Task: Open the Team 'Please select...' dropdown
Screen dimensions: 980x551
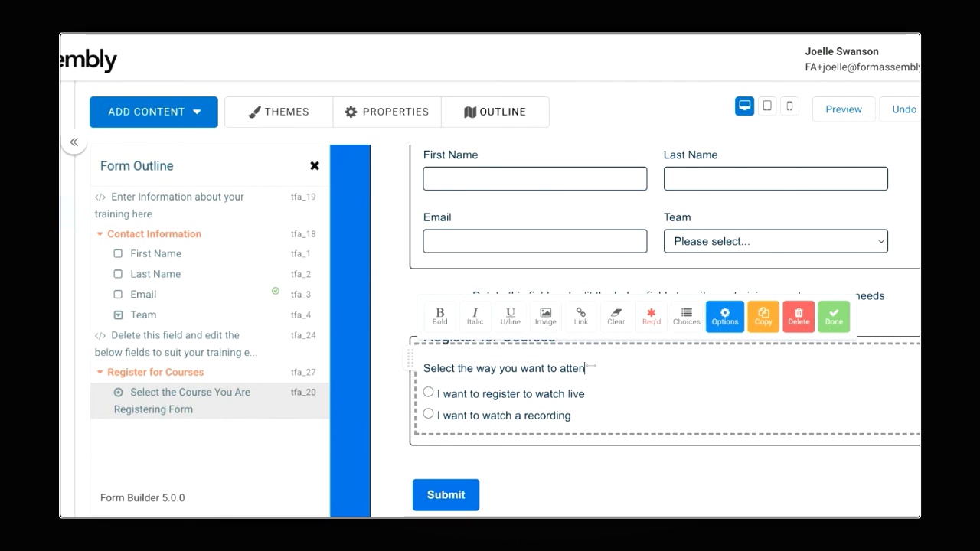Action: (x=775, y=241)
